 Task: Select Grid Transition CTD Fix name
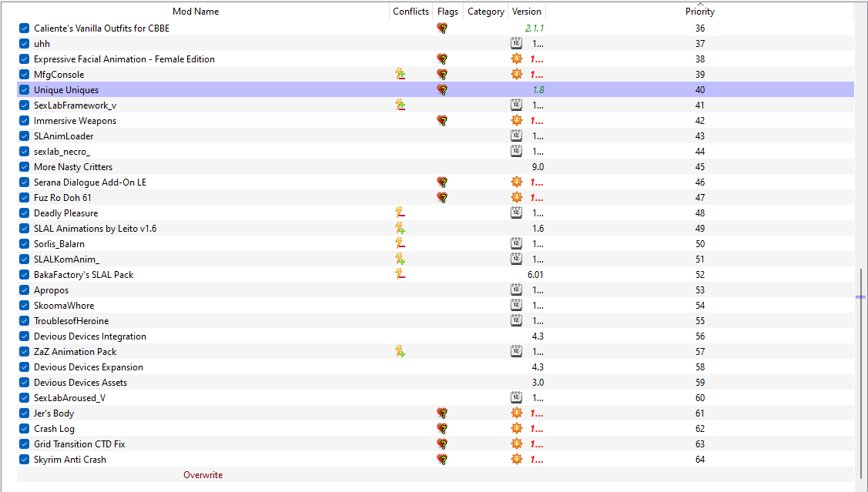(x=80, y=443)
